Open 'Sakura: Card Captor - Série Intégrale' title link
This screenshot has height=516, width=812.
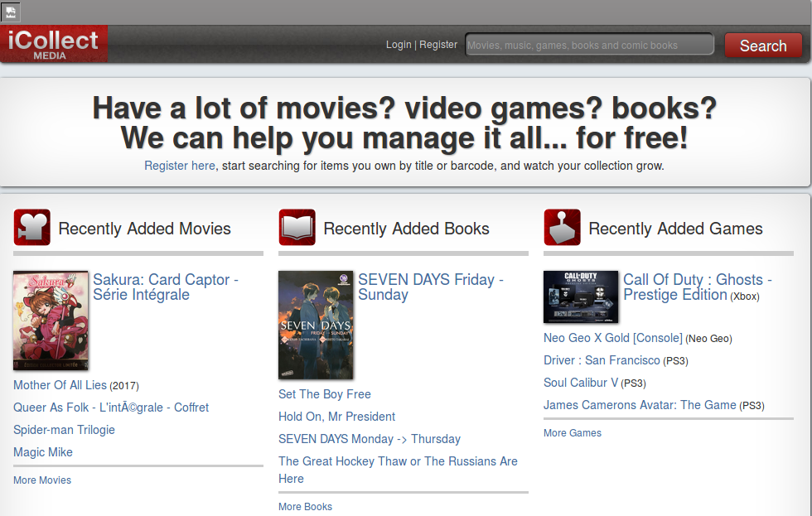coord(166,287)
